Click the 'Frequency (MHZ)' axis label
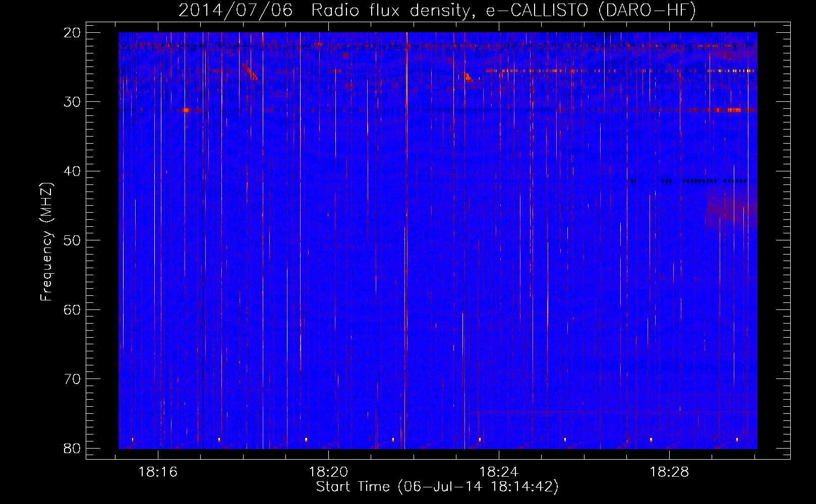The image size is (816, 504). (x=46, y=242)
